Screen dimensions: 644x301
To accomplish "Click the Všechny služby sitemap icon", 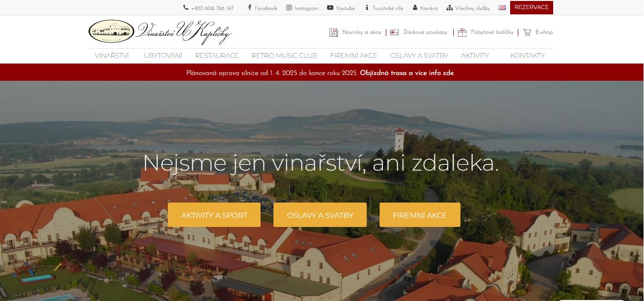I will click(x=449, y=8).
